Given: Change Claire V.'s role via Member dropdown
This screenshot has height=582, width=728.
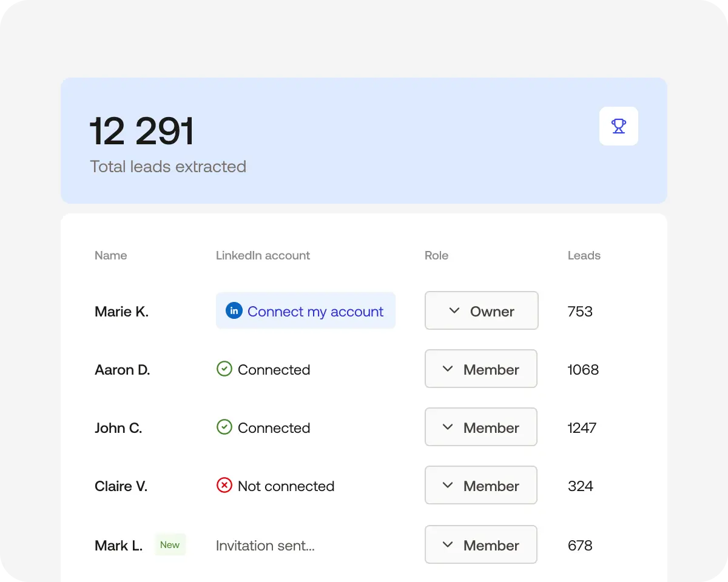Looking at the screenshot, I should (x=480, y=485).
